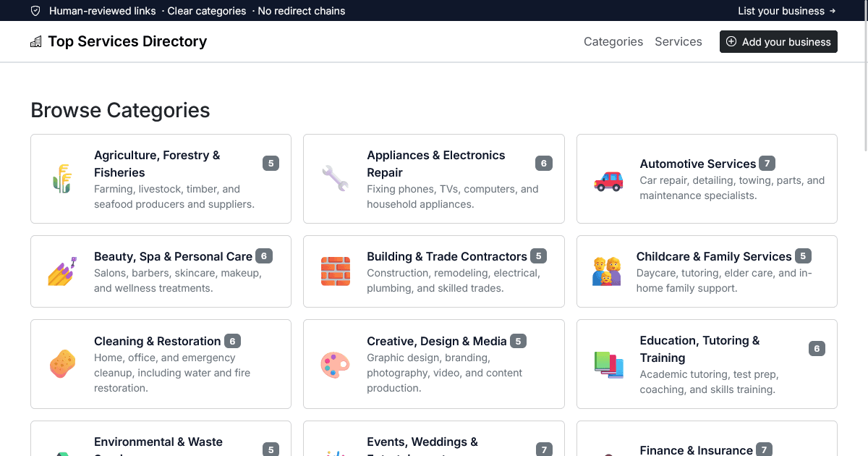Click the sponge icon on Cleaning & Restoration
Screen dimensions: 868x456
coord(62,364)
